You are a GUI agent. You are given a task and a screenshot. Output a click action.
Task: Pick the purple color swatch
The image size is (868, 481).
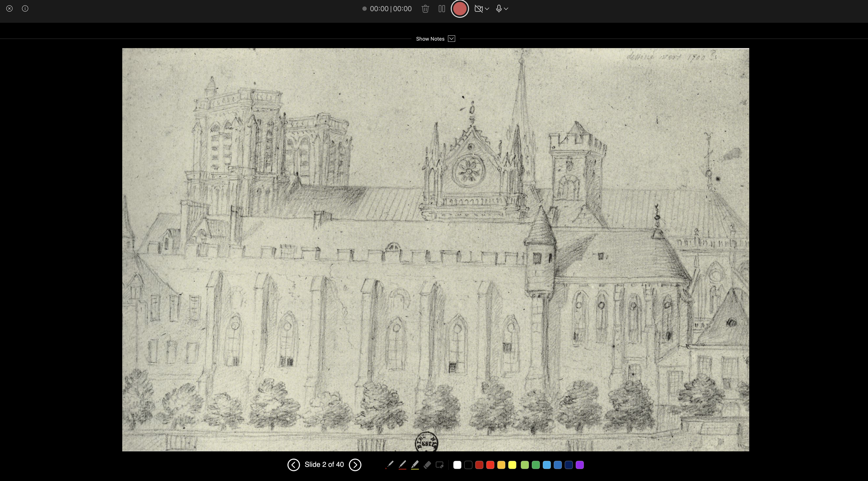point(580,465)
